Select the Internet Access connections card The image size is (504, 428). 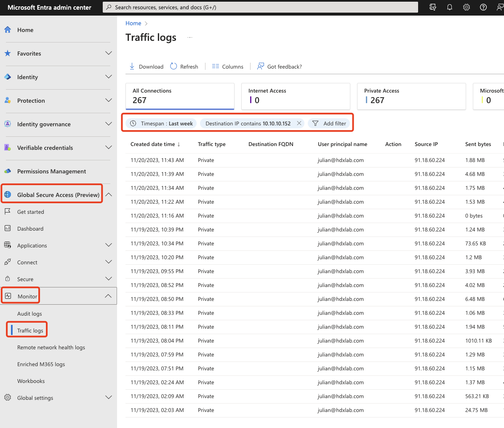point(296,96)
